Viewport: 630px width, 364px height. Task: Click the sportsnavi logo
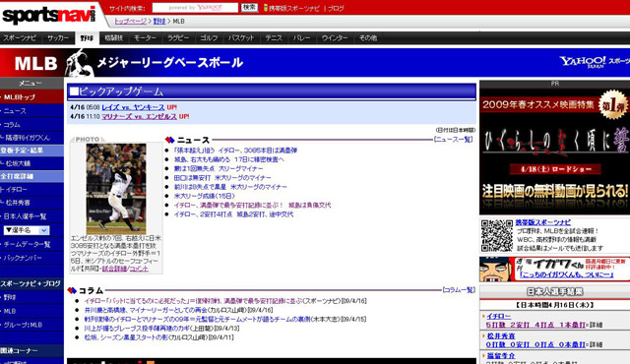49,15
